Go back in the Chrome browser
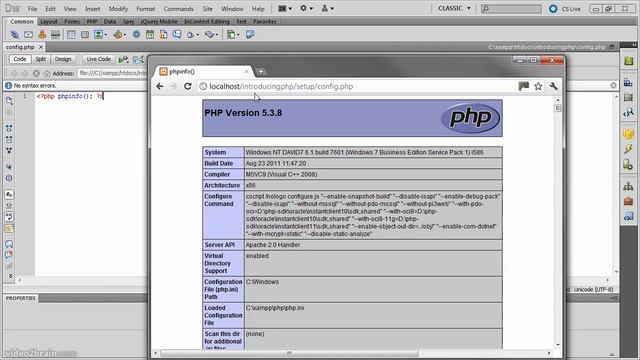The height and width of the screenshot is (360, 640). (x=160, y=86)
